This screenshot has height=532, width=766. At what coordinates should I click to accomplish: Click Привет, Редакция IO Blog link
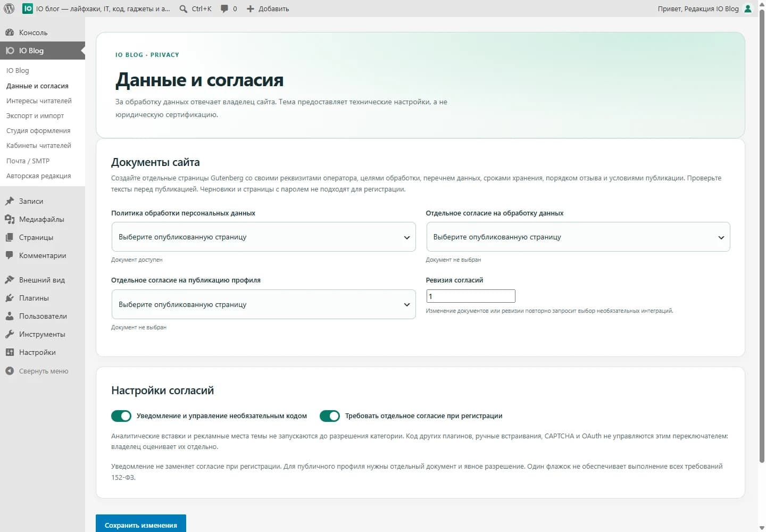tap(698, 9)
